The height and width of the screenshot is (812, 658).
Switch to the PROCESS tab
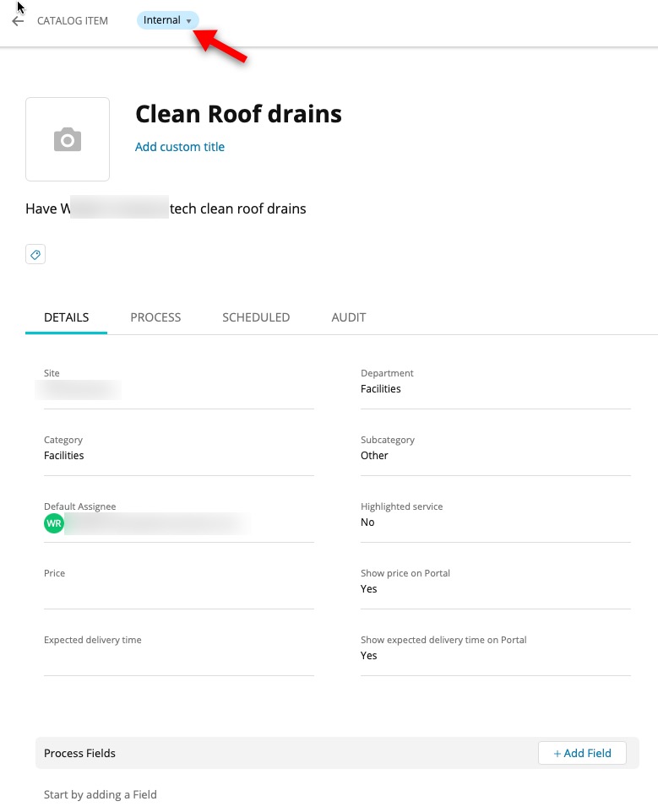point(155,317)
